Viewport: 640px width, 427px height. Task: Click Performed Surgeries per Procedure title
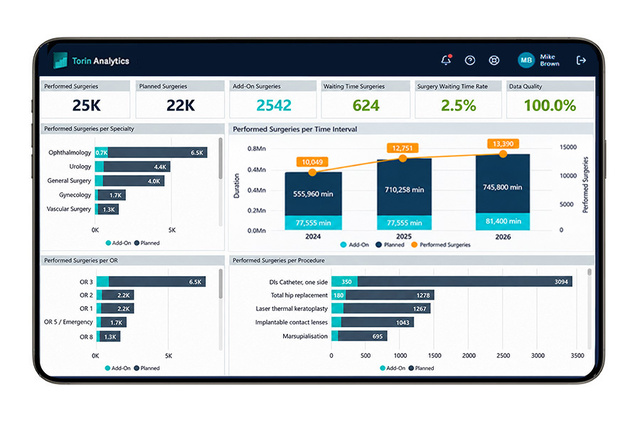click(279, 260)
